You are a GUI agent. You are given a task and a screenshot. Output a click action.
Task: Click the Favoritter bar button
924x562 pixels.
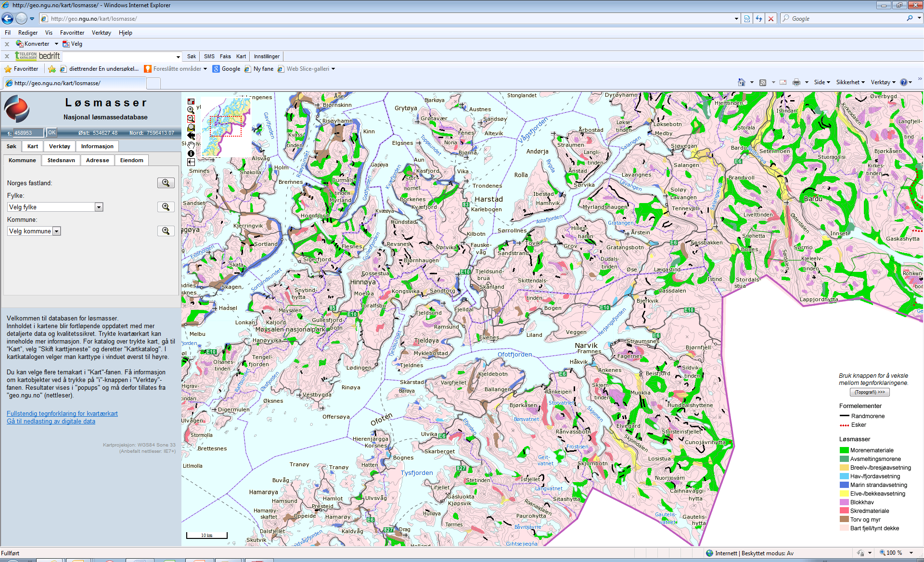(21, 69)
